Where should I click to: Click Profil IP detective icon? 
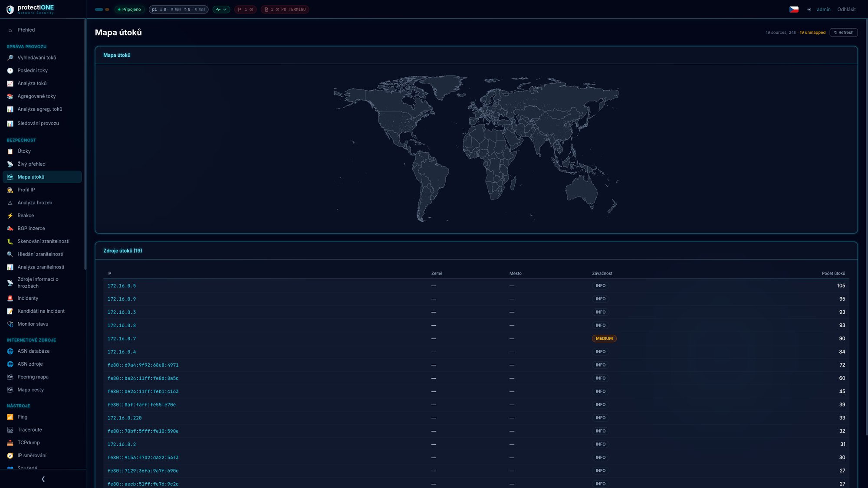coord(10,190)
